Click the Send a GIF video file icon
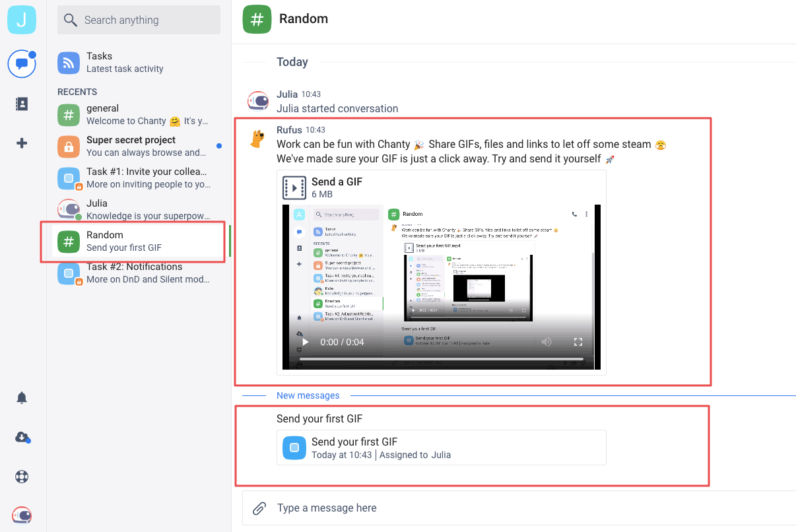The height and width of the screenshot is (532, 796). click(x=294, y=187)
